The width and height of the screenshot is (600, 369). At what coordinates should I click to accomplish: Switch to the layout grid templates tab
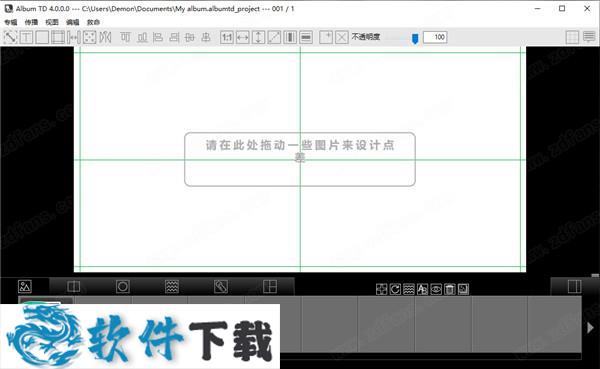(x=270, y=286)
